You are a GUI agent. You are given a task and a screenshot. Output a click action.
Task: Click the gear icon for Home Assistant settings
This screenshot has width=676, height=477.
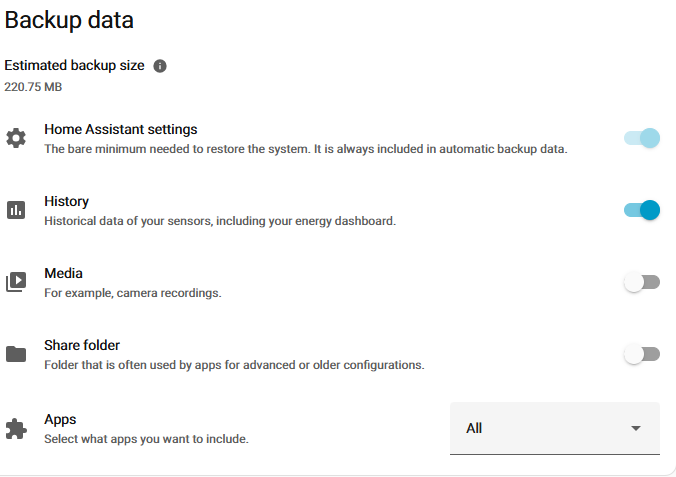tap(16, 138)
